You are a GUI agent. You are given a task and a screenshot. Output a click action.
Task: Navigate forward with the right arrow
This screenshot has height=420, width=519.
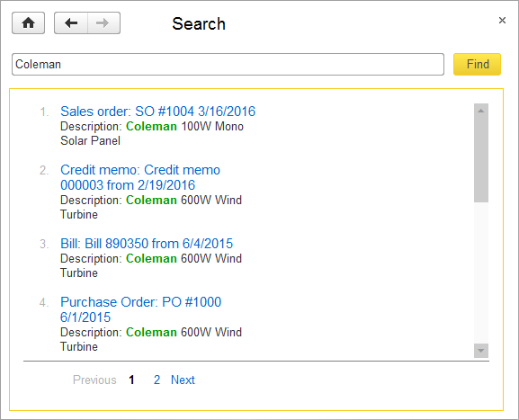[x=103, y=22]
